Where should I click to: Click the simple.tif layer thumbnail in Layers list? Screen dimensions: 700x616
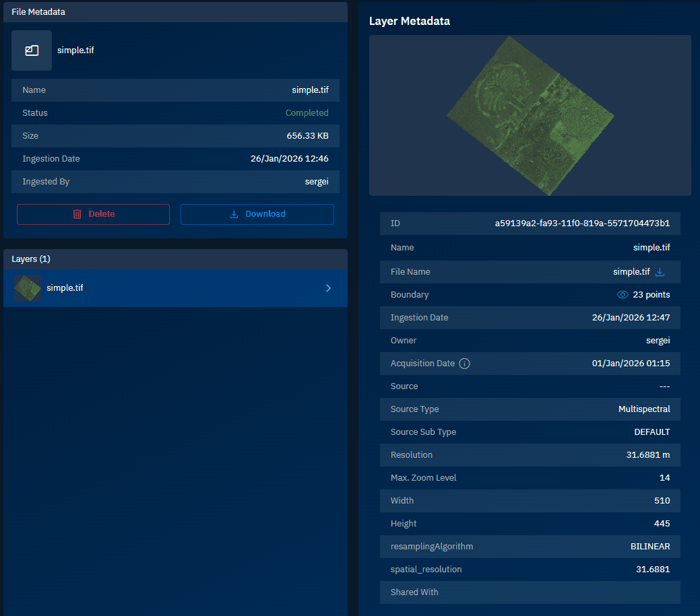coord(28,288)
